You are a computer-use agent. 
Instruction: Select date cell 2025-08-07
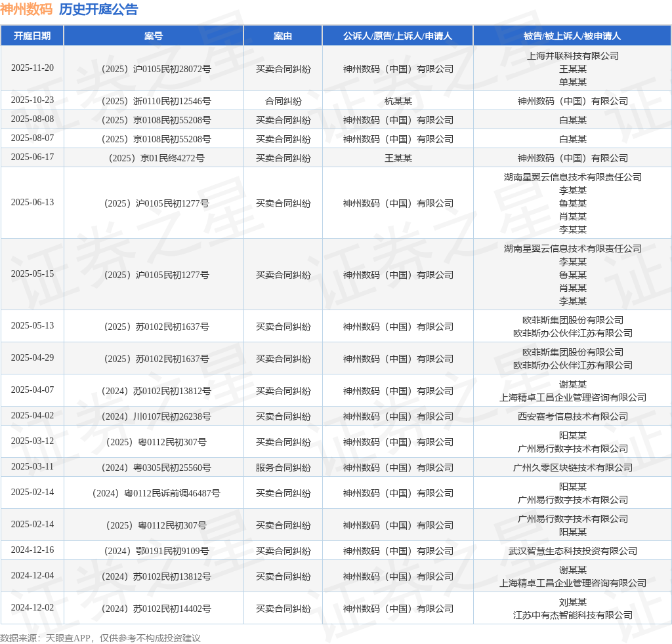tap(33, 138)
